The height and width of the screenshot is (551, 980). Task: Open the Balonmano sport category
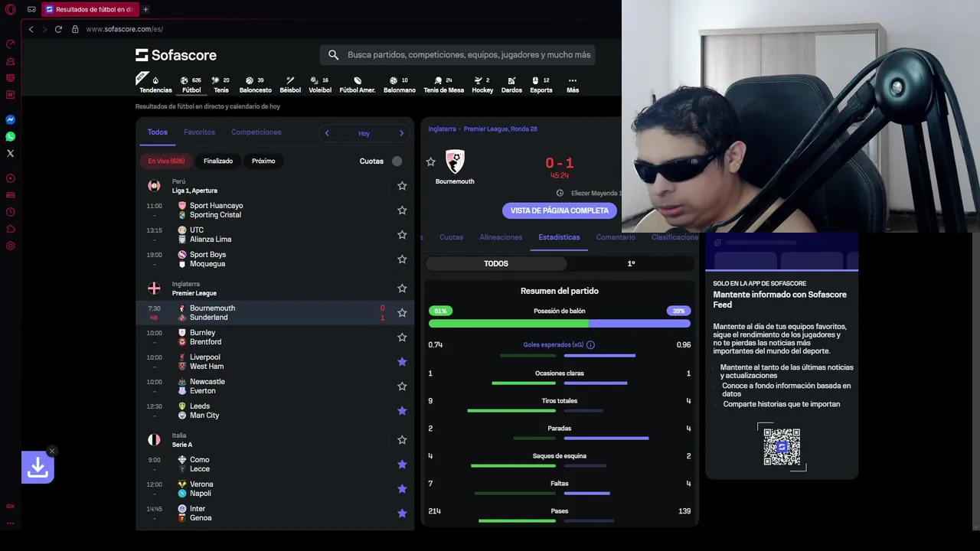point(399,84)
